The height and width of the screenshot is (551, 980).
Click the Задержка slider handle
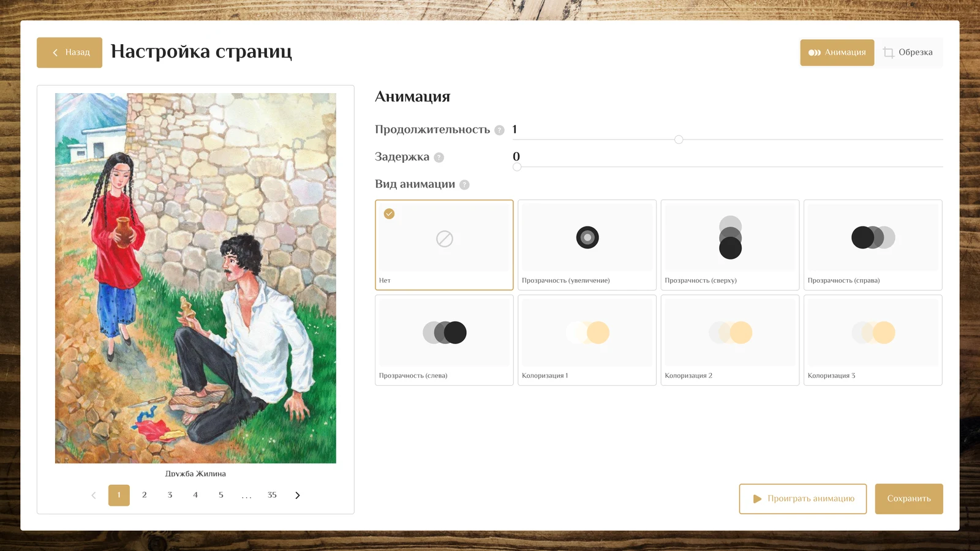(517, 167)
